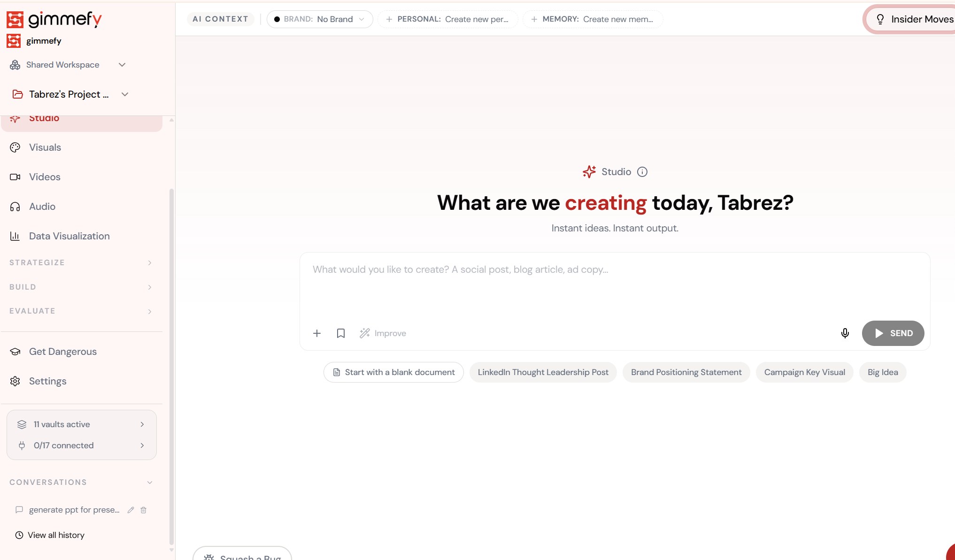Expand the STRATEGIZE menu section
The height and width of the screenshot is (560, 955).
click(149, 263)
